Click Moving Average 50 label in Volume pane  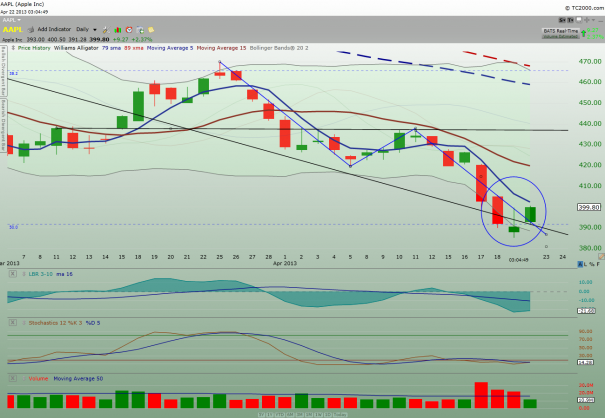[x=78, y=379]
